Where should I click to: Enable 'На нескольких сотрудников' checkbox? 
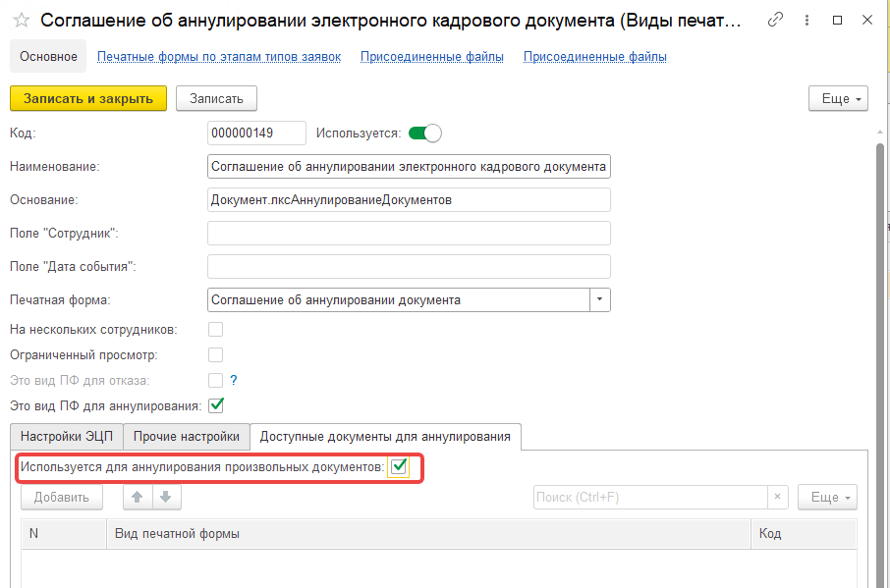point(216,330)
